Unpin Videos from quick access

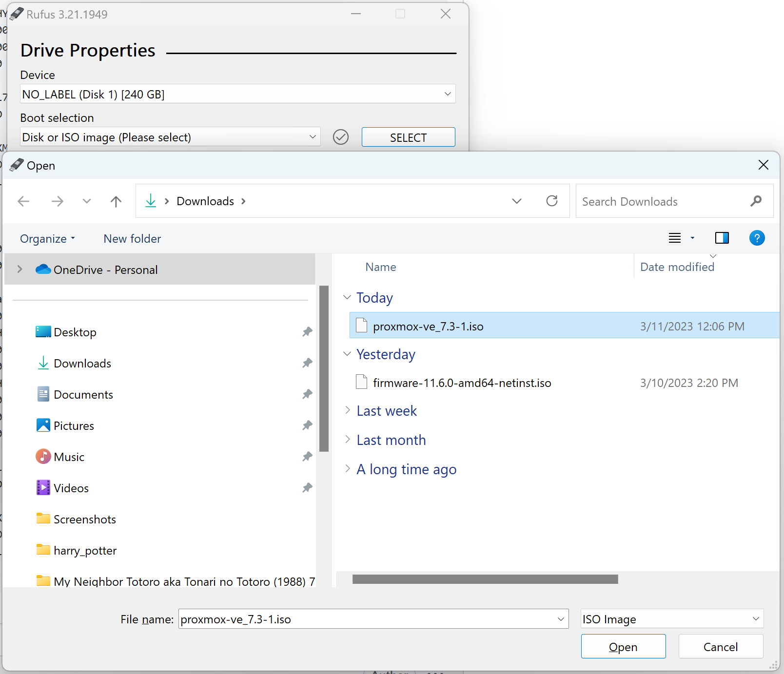click(x=307, y=488)
